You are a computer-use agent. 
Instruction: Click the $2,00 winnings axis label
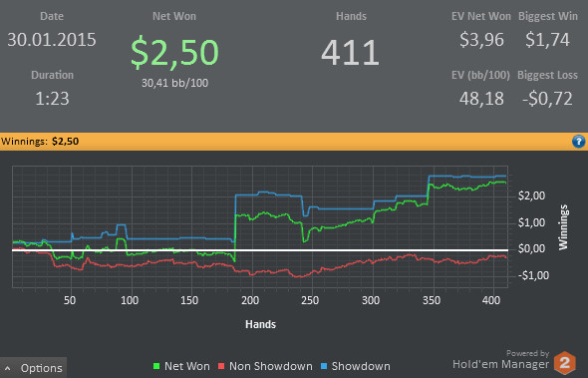[x=531, y=195]
